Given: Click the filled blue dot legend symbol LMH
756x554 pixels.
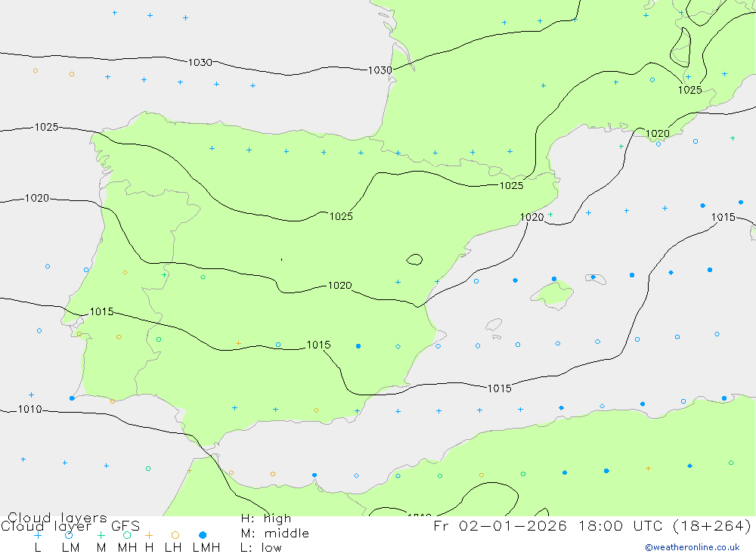Looking at the screenshot, I should coord(203,535).
